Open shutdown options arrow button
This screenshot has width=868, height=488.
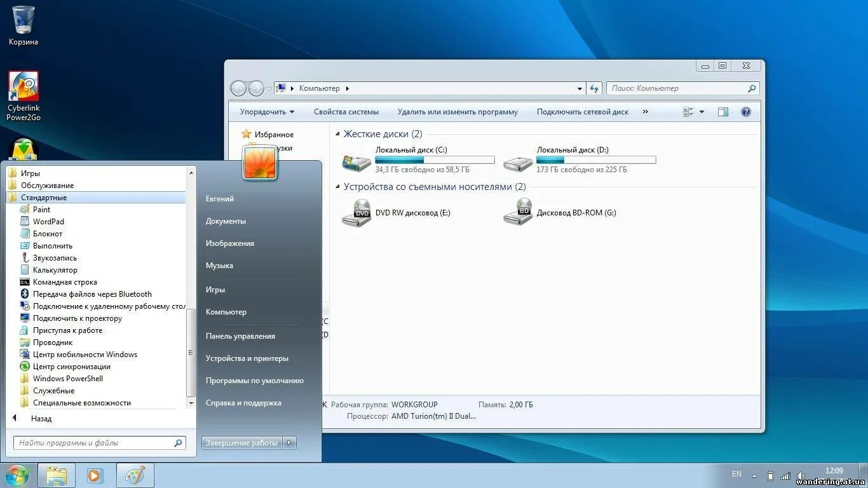(x=290, y=442)
